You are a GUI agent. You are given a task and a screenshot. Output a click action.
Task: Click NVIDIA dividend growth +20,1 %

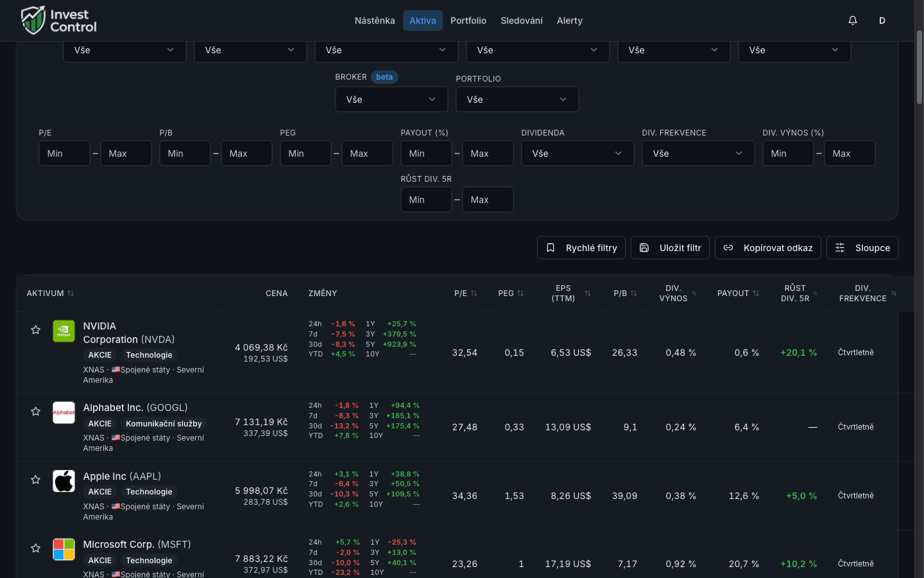click(x=798, y=353)
